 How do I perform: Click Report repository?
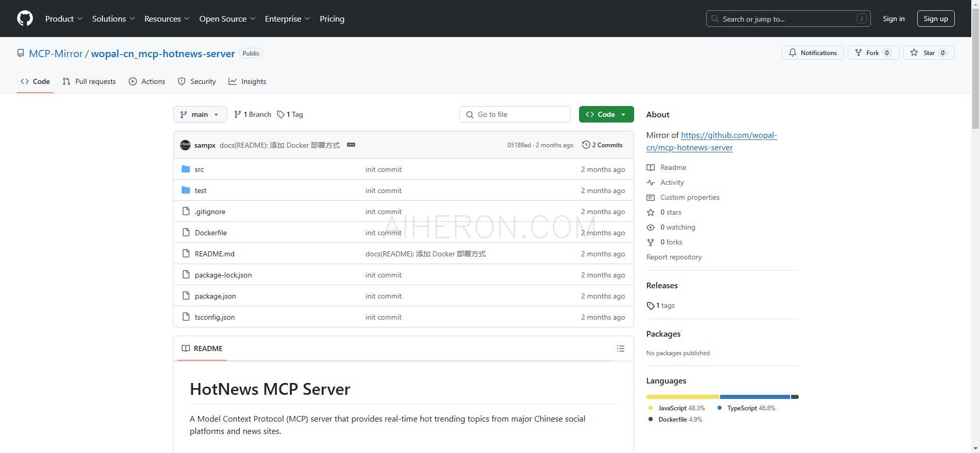pyautogui.click(x=674, y=257)
